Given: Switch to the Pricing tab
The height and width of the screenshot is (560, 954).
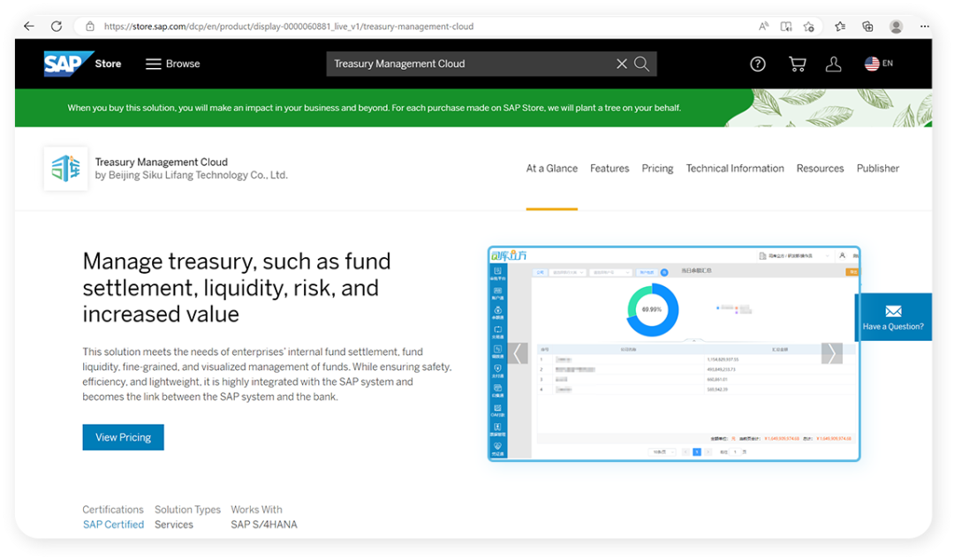Looking at the screenshot, I should click(x=658, y=169).
